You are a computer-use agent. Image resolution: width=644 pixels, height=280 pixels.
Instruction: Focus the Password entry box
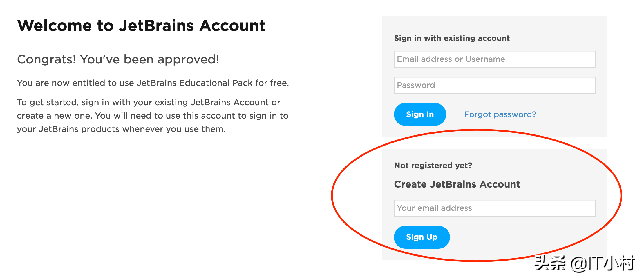click(x=494, y=85)
